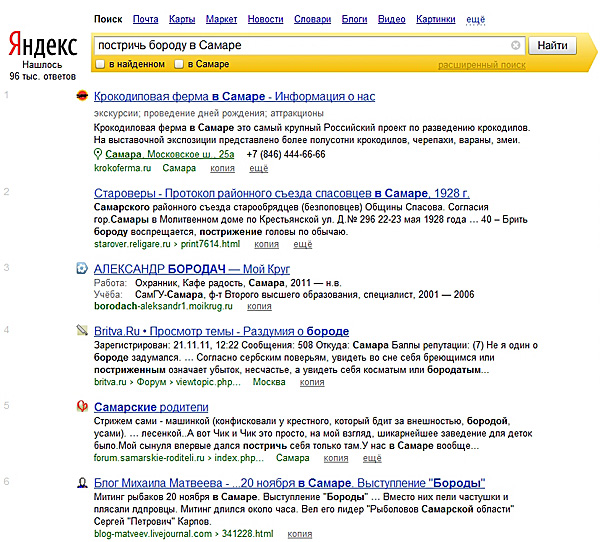Click the Михаил Матвеев blog user icon

tap(83, 482)
